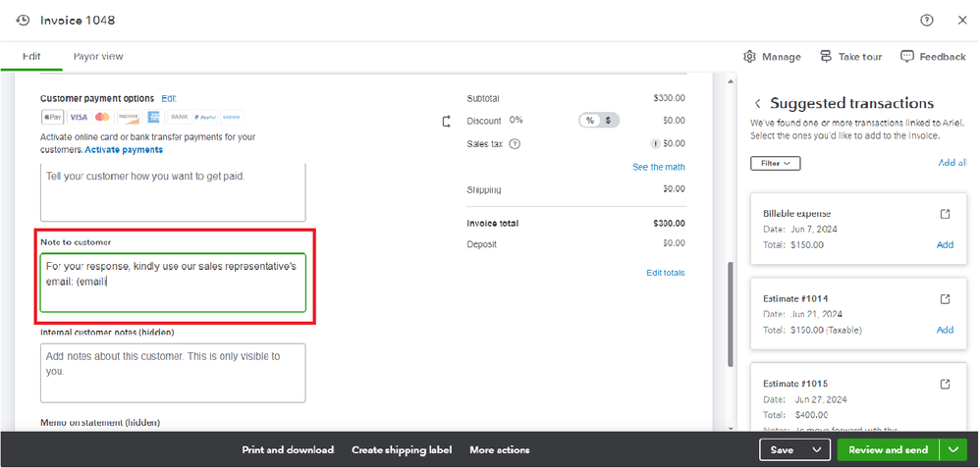
Task: Open the invoice history clock icon
Action: tap(24, 20)
